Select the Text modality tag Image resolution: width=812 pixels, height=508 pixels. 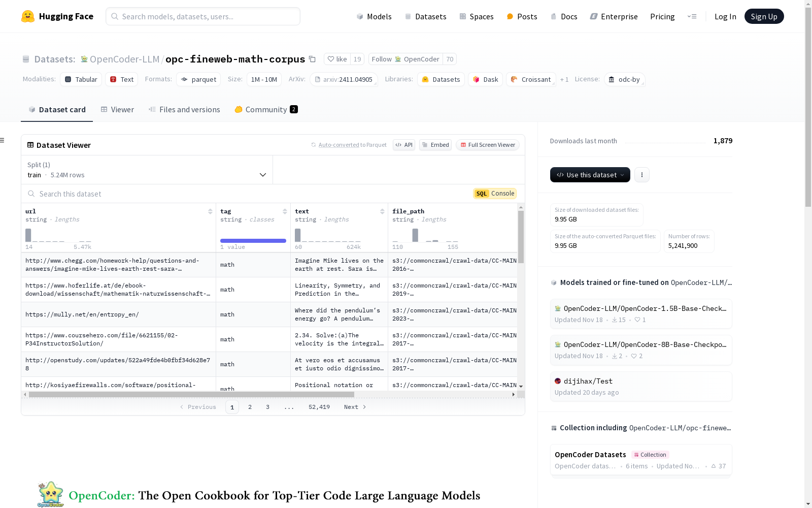(122, 79)
